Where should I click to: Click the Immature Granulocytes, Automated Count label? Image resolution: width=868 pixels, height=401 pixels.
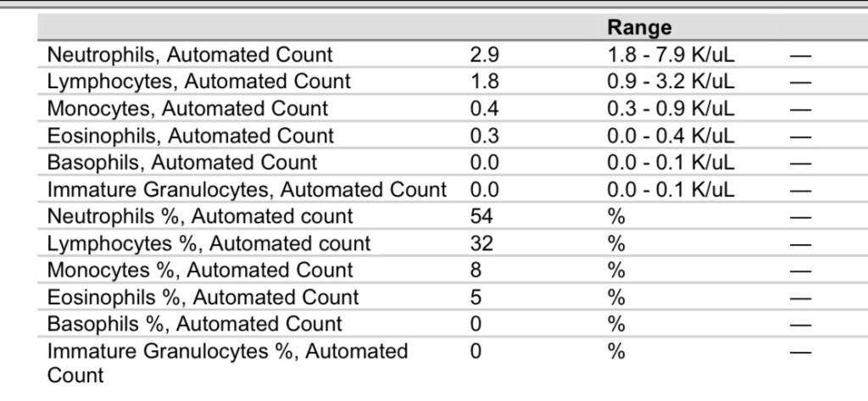[247, 189]
